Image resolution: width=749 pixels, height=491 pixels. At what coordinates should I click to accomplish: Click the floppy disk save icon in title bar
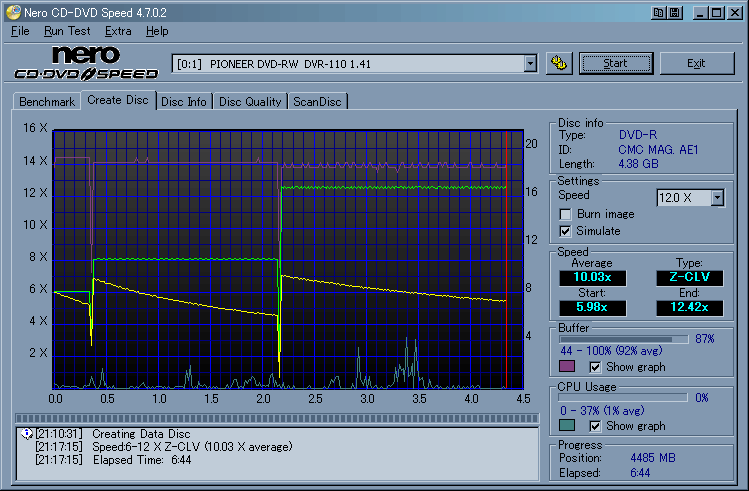676,12
